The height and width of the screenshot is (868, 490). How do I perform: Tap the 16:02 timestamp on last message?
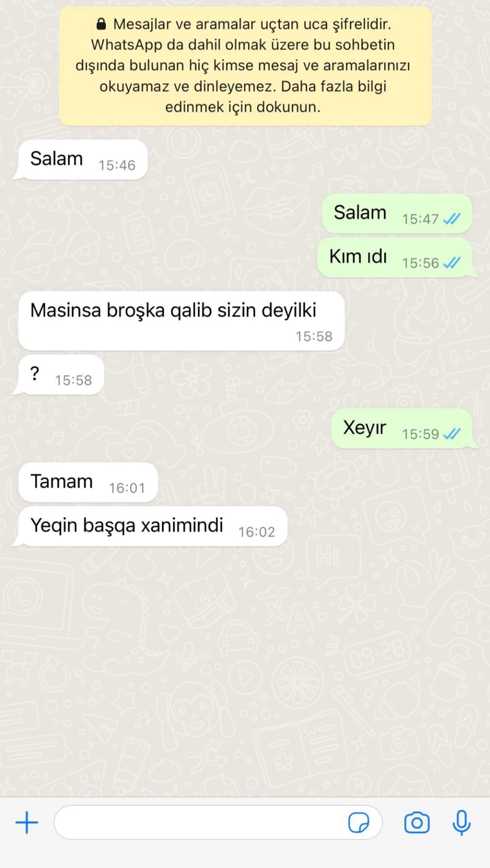click(257, 532)
